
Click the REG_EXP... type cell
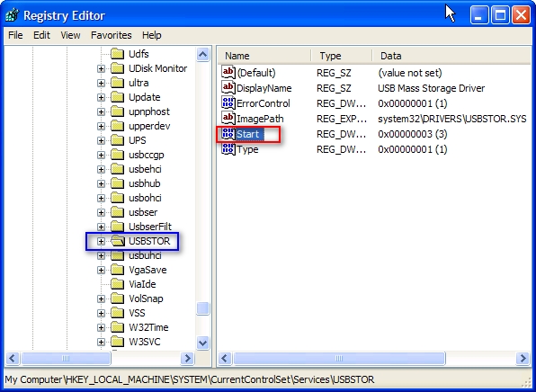[342, 119]
